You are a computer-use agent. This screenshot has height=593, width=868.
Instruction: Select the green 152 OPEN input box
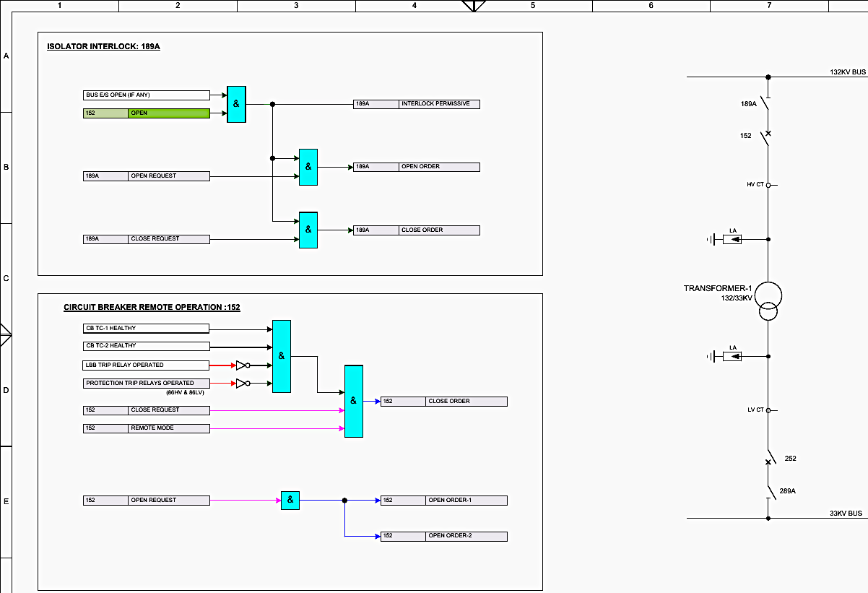(147, 113)
